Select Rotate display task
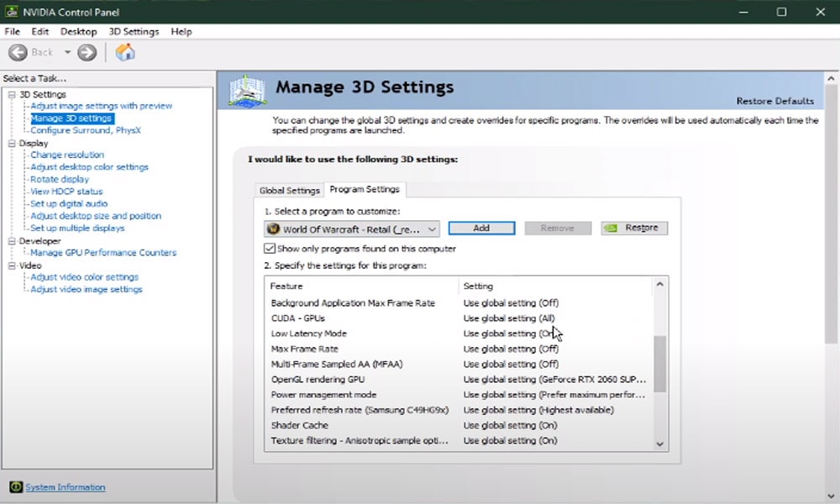Screen dimensions: 840x504 pyautogui.click(x=60, y=179)
